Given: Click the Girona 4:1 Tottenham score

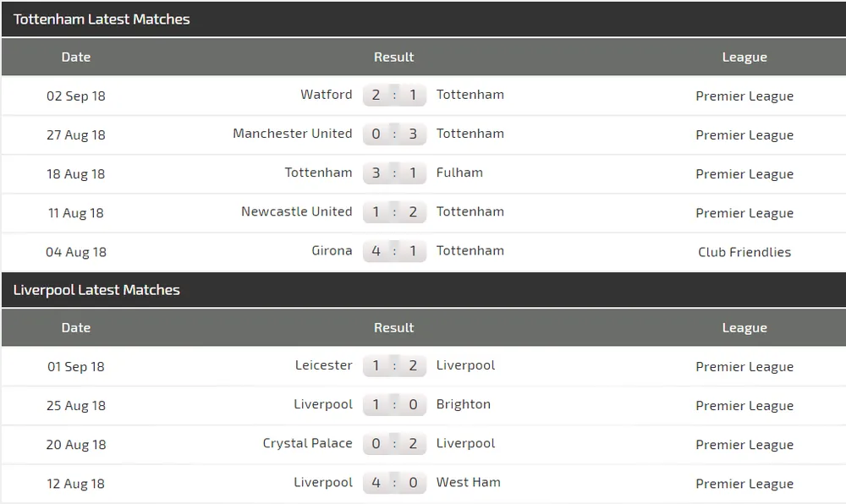Looking at the screenshot, I should [x=394, y=250].
